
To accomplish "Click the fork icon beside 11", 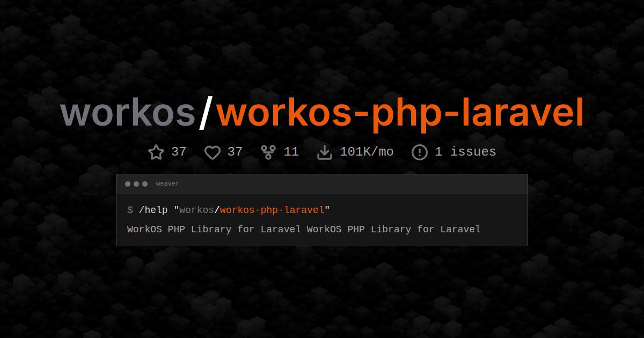I will 268,152.
